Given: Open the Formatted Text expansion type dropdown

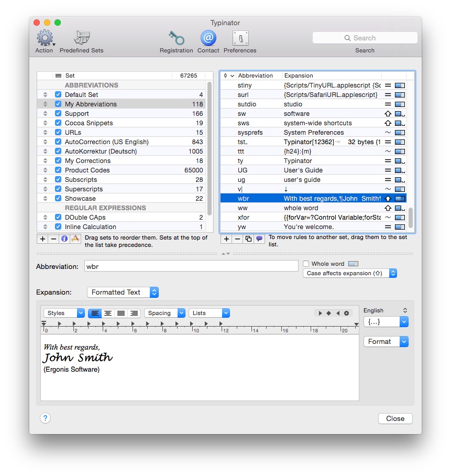Looking at the screenshot, I should click(123, 292).
